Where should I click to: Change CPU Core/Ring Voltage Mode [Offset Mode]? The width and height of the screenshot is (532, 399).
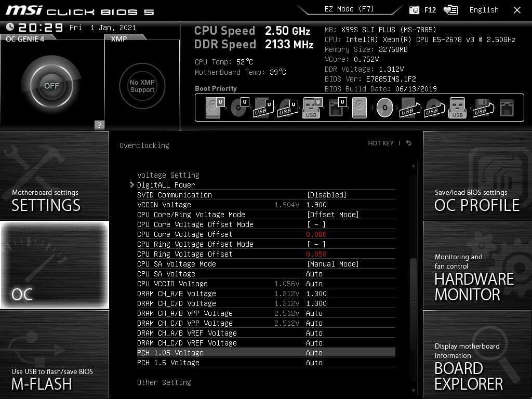(x=332, y=215)
